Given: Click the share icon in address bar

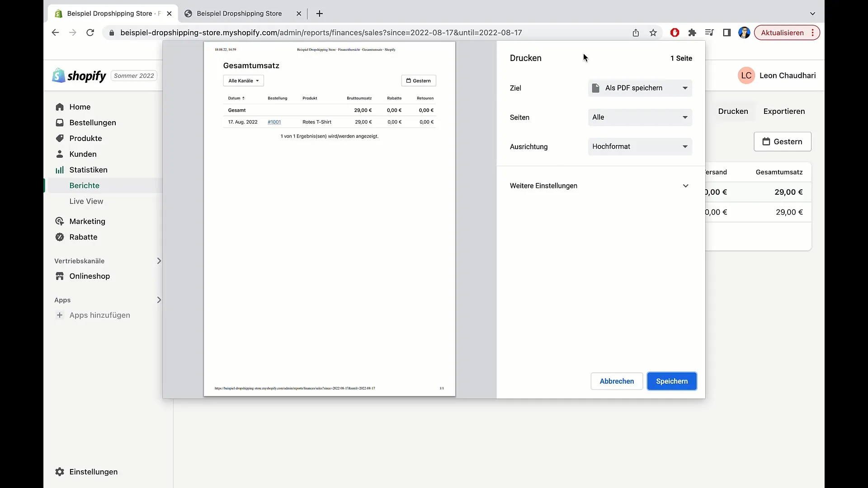Looking at the screenshot, I should click(636, 33).
